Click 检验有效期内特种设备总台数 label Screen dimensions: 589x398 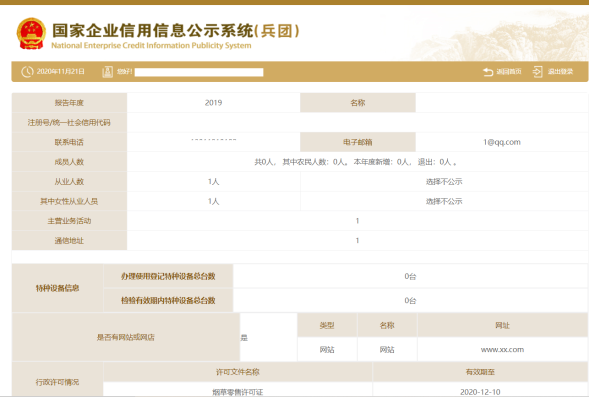pyautogui.click(x=168, y=300)
